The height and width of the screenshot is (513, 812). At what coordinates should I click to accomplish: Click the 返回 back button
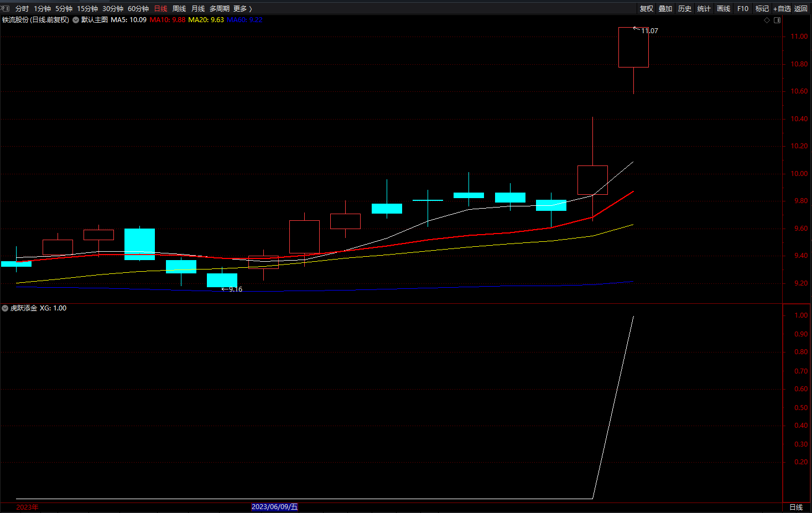click(x=801, y=9)
